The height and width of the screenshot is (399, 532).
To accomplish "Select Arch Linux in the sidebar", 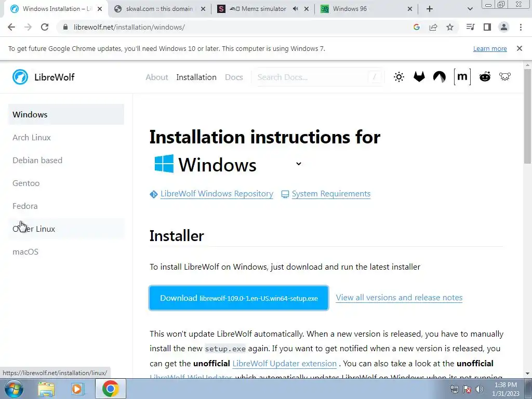I will point(66,137).
